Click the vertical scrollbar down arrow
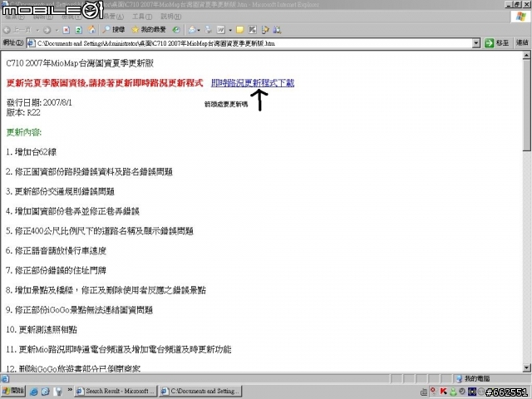The width and height of the screenshot is (532, 399). click(526, 367)
